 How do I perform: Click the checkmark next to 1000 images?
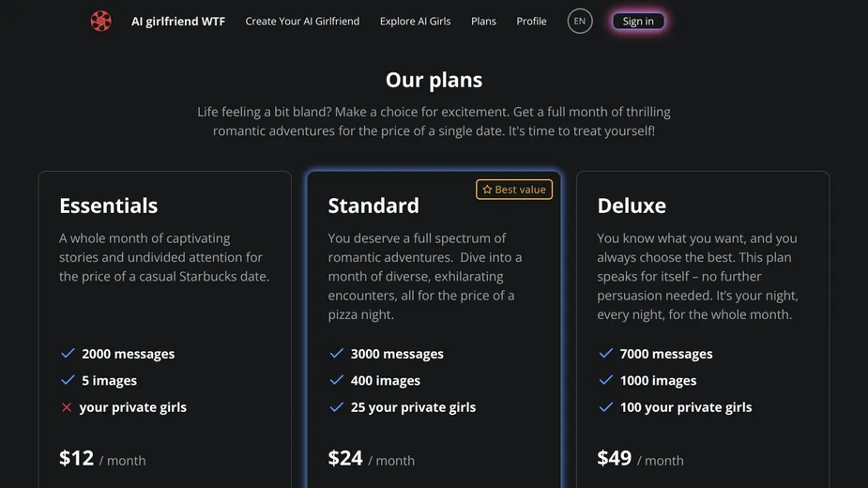pos(605,380)
